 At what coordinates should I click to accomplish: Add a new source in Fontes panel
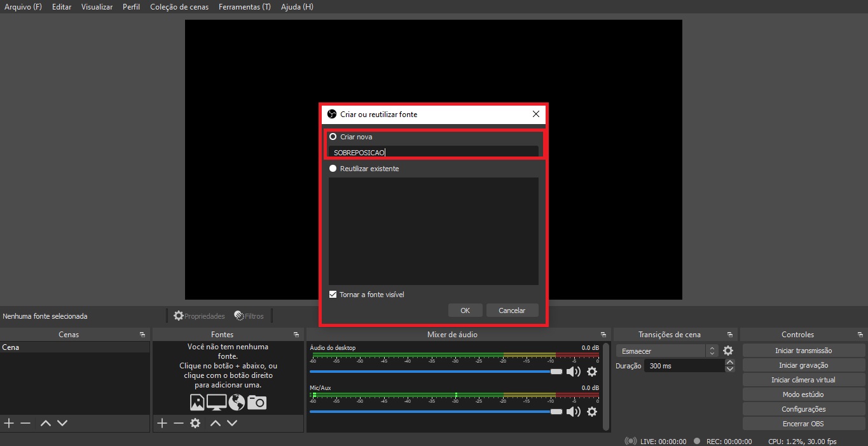tap(162, 423)
